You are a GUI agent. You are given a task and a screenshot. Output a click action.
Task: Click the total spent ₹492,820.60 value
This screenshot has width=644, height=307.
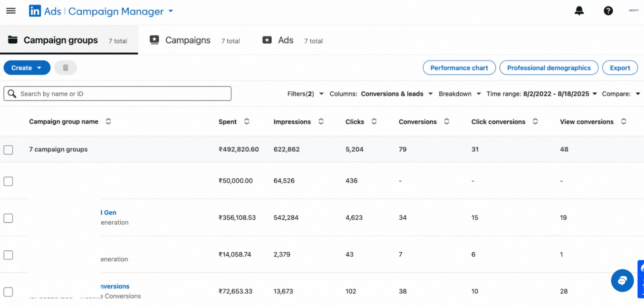click(239, 149)
